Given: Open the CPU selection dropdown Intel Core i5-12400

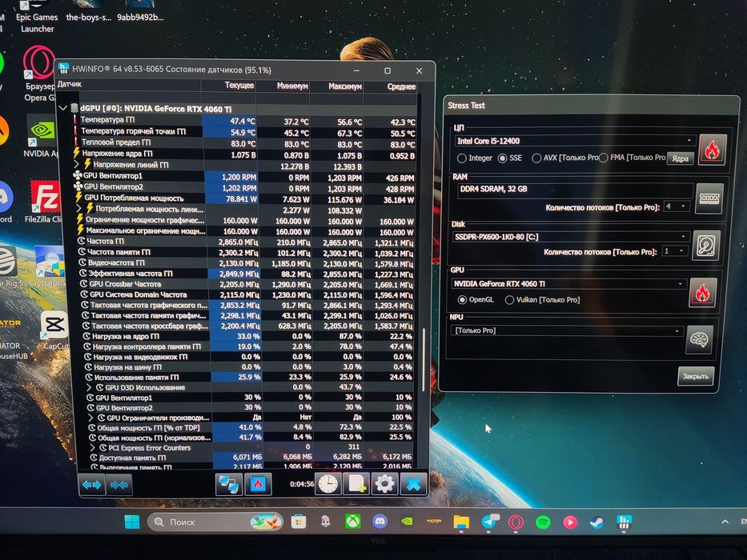Looking at the screenshot, I should click(575, 141).
